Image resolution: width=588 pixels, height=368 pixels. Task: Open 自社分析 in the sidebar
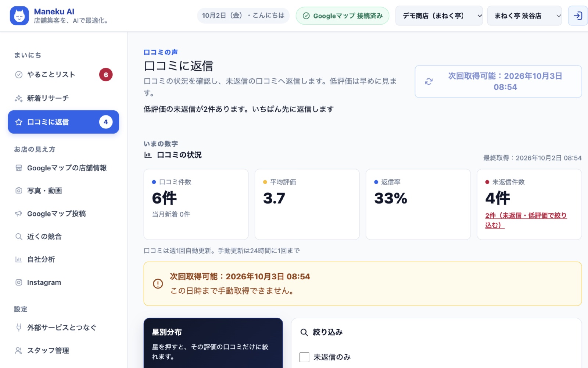64,259
